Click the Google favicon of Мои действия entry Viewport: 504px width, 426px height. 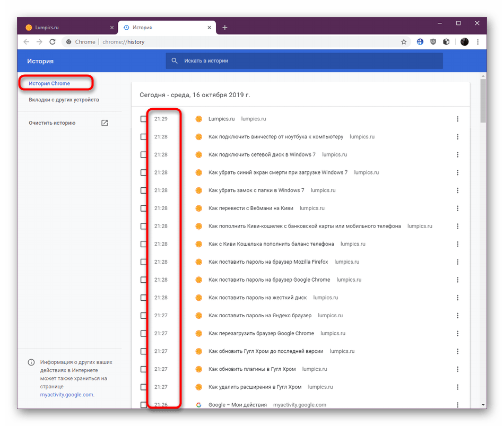pyautogui.click(x=199, y=405)
